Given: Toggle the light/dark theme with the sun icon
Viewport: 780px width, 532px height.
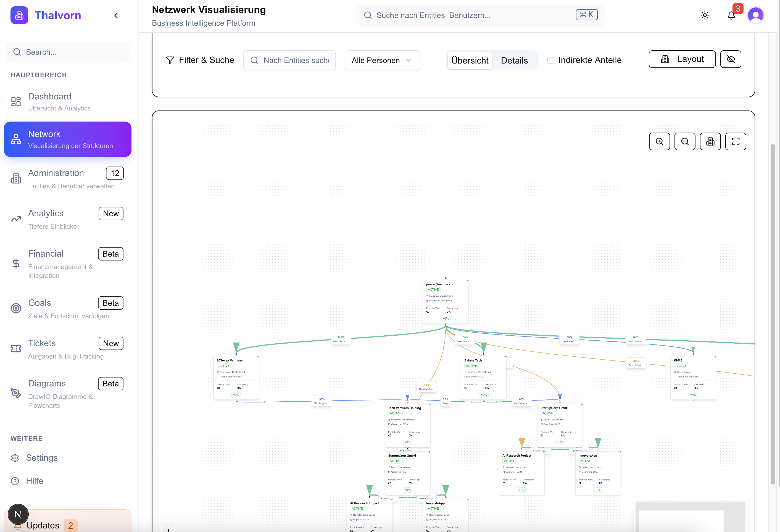Looking at the screenshot, I should coord(705,15).
